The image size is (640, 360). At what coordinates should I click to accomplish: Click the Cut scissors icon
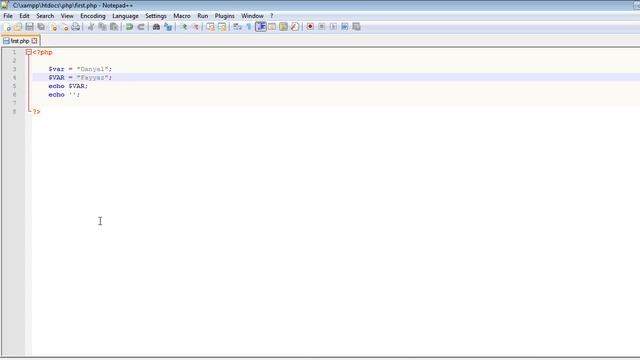[91, 27]
